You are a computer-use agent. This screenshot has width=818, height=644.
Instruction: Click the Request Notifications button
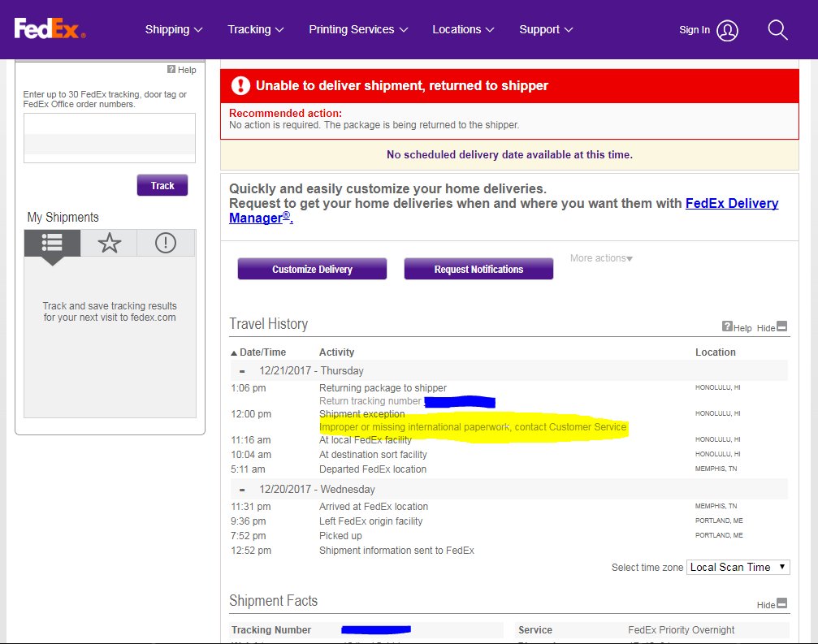(x=478, y=269)
